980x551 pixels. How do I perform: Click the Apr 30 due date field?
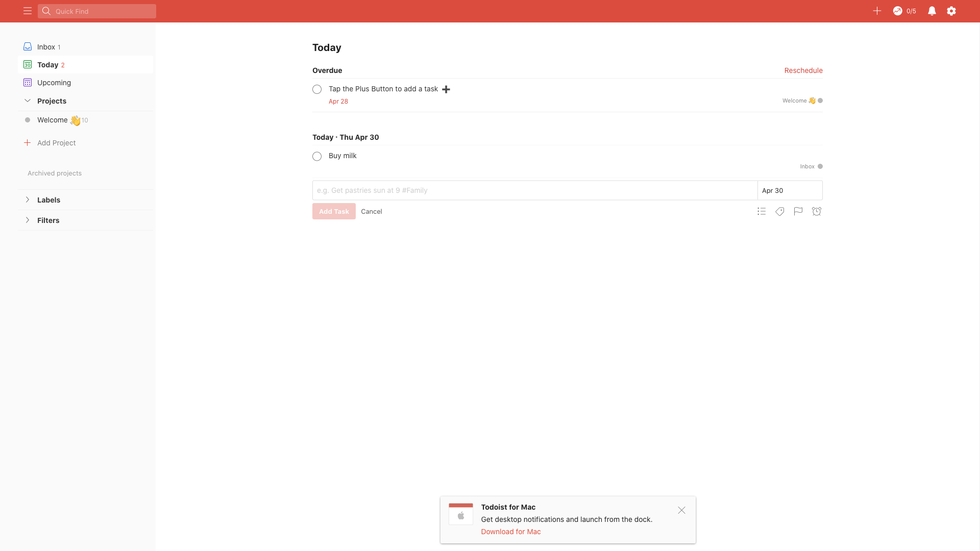[789, 190]
